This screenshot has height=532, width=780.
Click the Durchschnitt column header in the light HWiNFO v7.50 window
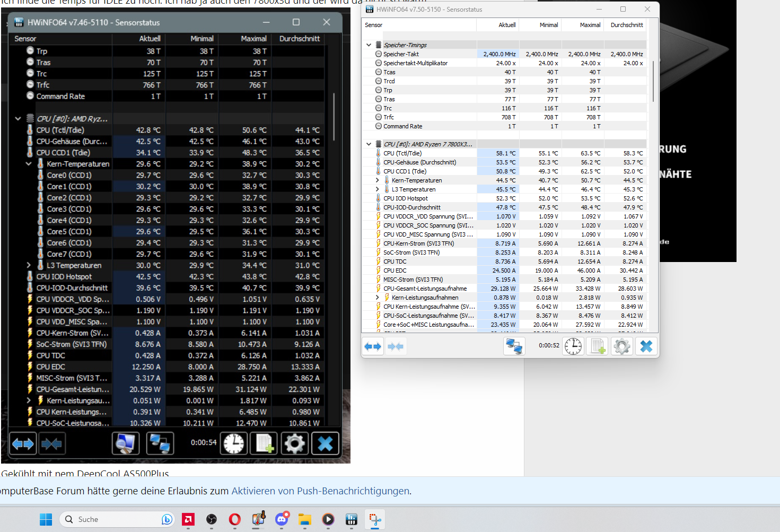(625, 25)
